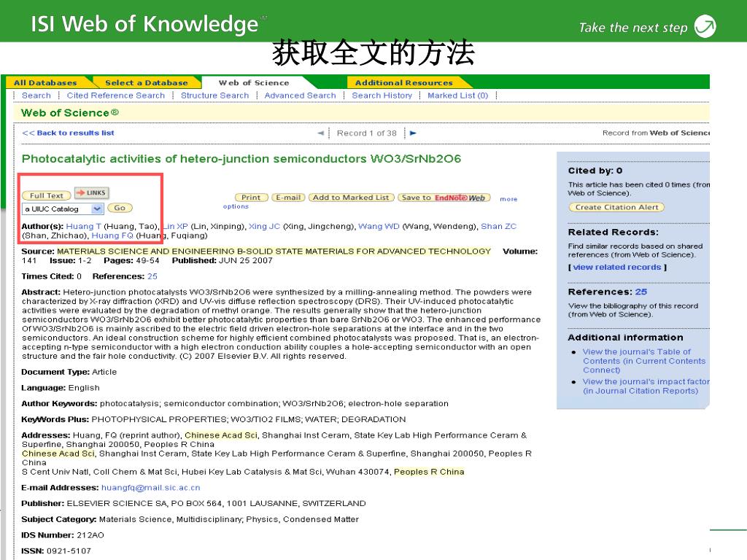Viewport: 747px width, 560px height.
Task: Open the Search menu link
Action: (36, 96)
